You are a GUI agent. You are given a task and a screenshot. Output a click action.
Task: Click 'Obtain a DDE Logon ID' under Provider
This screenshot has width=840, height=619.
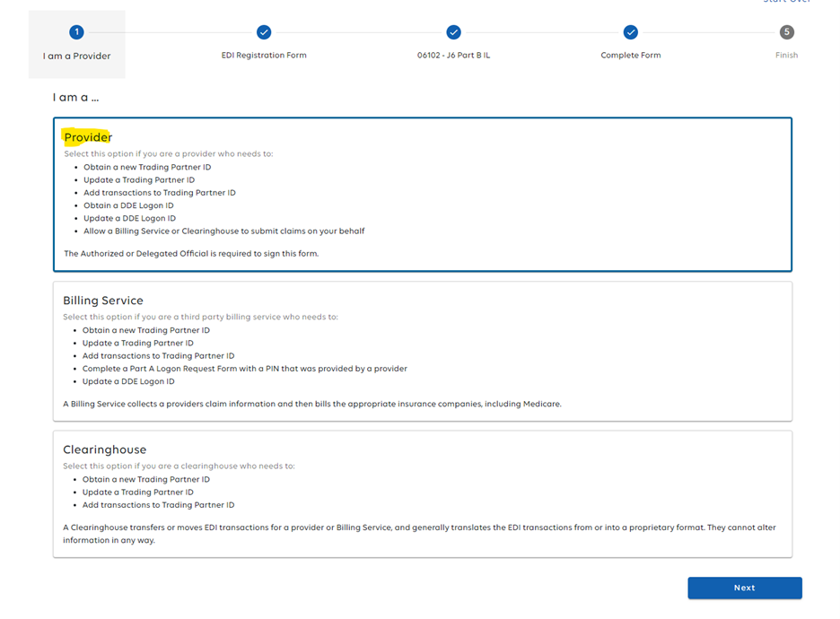click(129, 205)
